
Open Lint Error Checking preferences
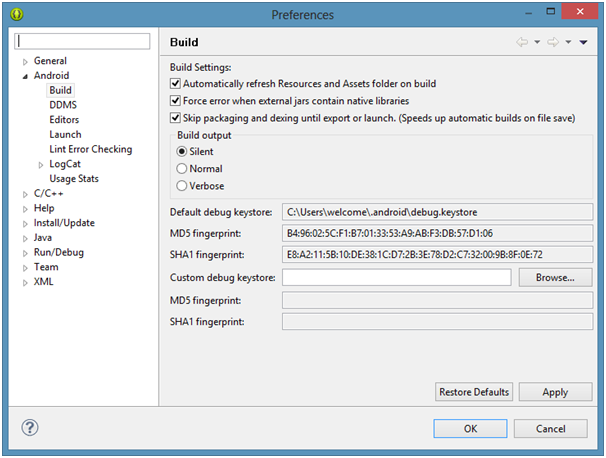point(91,149)
